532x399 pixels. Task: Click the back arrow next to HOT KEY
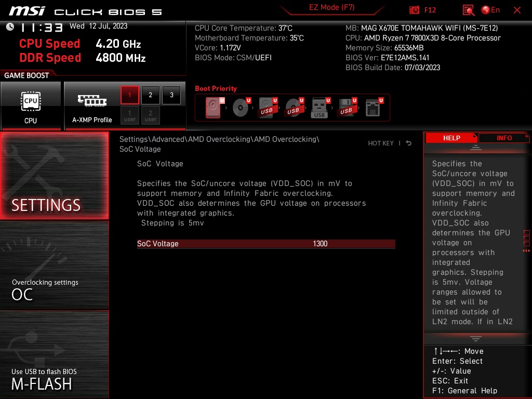coord(408,143)
